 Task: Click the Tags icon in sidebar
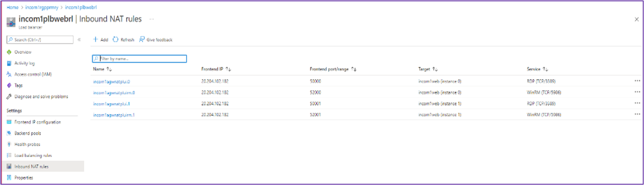tap(9, 85)
